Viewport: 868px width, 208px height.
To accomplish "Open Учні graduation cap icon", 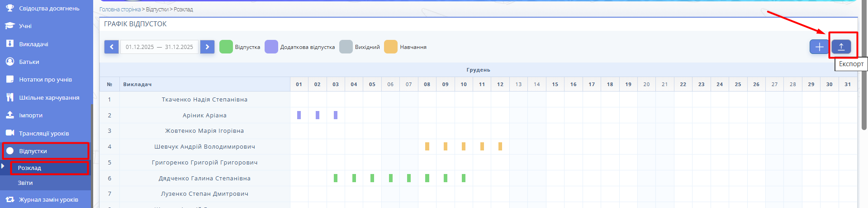I will (x=9, y=26).
